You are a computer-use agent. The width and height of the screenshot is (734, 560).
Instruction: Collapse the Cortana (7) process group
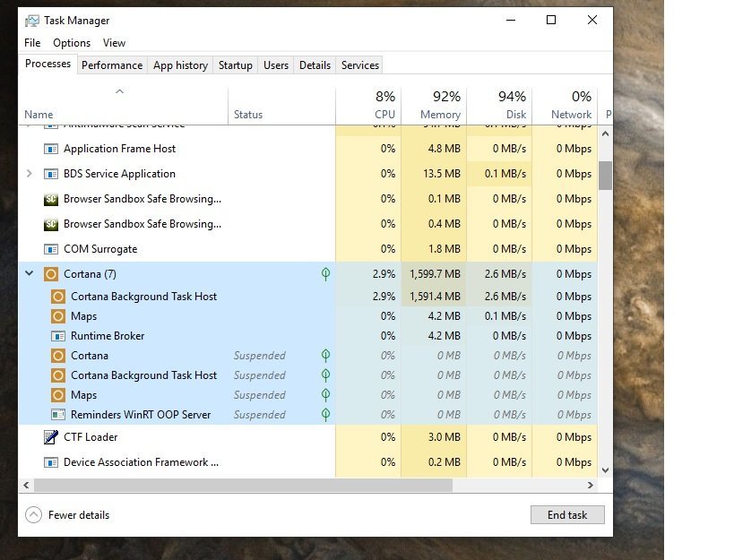click(x=29, y=273)
